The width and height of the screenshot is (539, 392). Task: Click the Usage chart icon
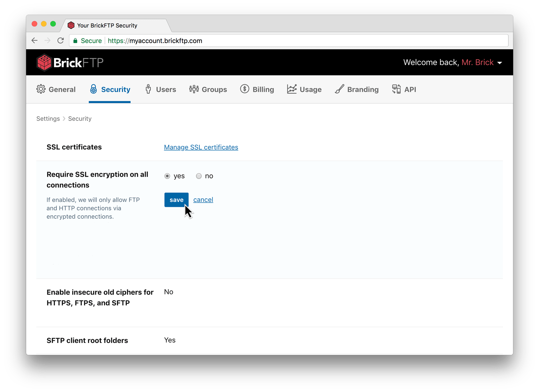click(292, 89)
